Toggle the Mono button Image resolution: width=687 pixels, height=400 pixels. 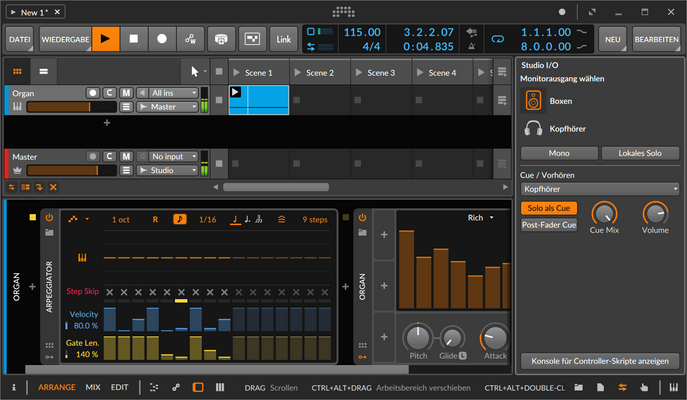(559, 153)
